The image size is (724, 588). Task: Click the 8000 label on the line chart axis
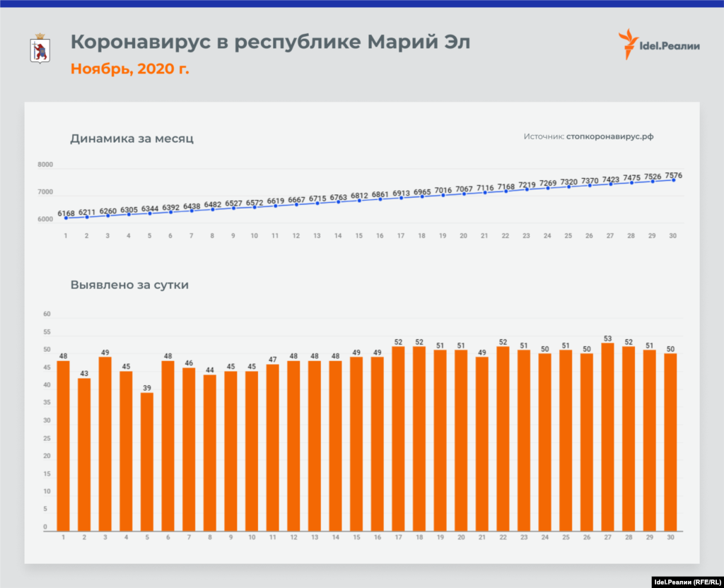[45, 165]
